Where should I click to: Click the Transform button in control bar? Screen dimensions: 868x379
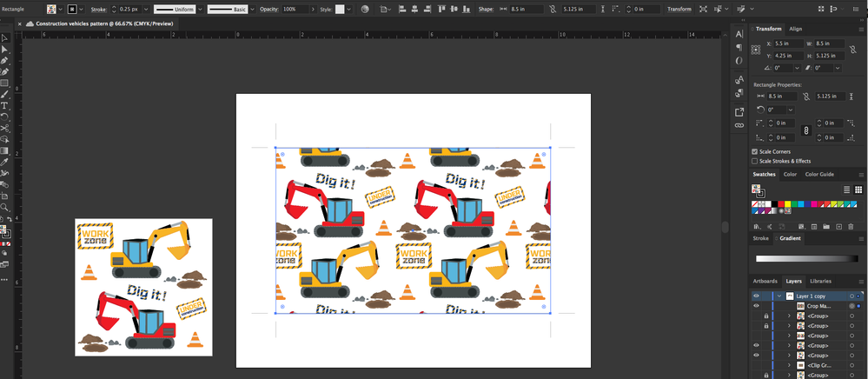point(679,9)
